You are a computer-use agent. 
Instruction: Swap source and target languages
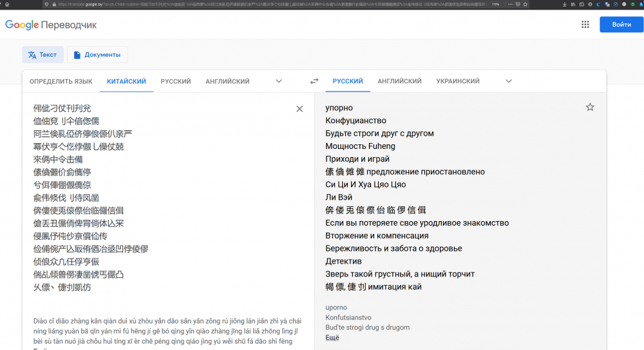click(314, 81)
